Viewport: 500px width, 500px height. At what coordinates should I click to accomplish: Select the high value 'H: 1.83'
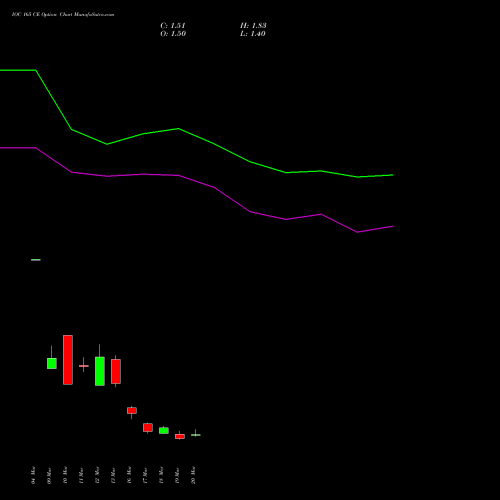(x=253, y=26)
